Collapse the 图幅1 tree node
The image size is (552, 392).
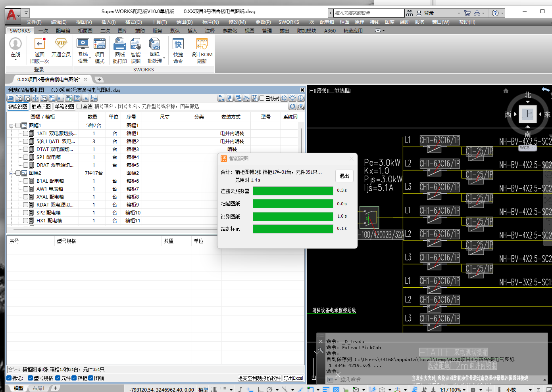[12, 126]
